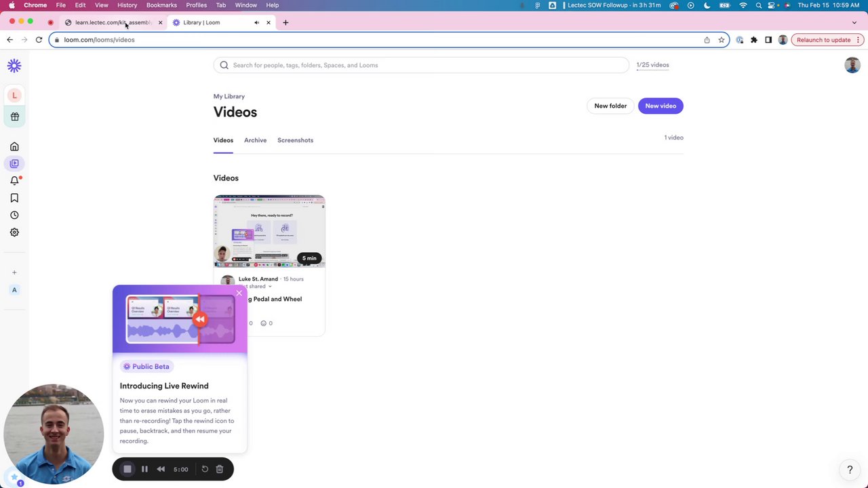This screenshot has width=868, height=488.
Task: Click the plus icon in sidebar
Action: click(14, 272)
